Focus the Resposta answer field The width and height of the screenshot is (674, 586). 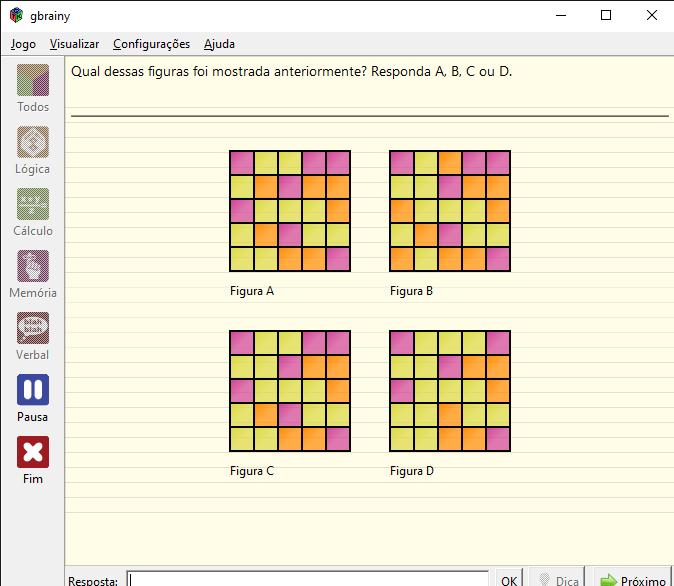tap(308, 580)
